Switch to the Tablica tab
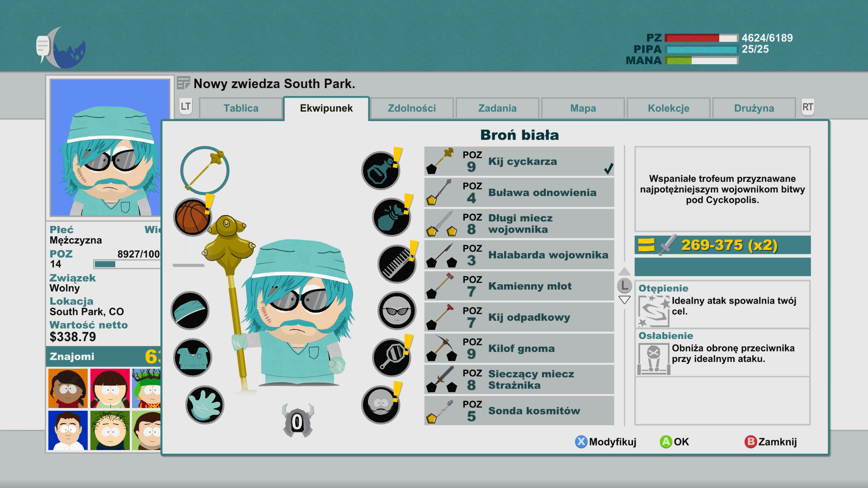 (x=241, y=108)
